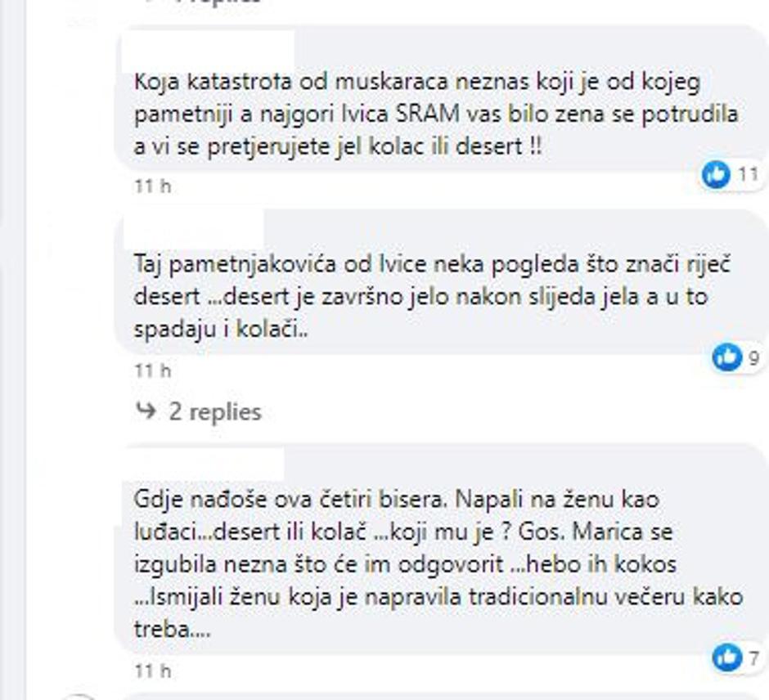This screenshot has height=700, width=769.
Task: Open reaction count 7 on Gdje nađoše comment
Action: coord(753,657)
